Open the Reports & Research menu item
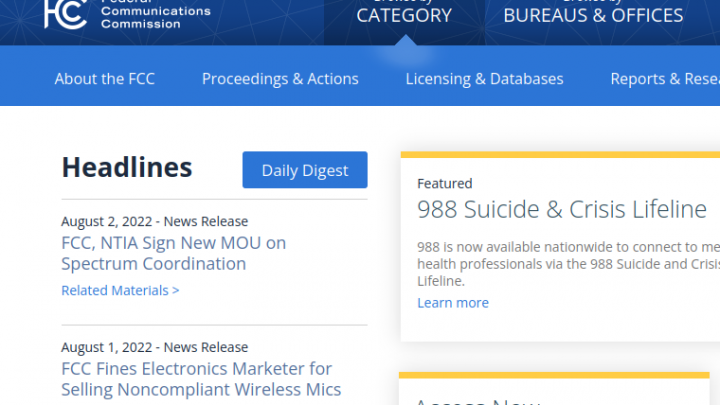720x405 pixels. point(664,79)
